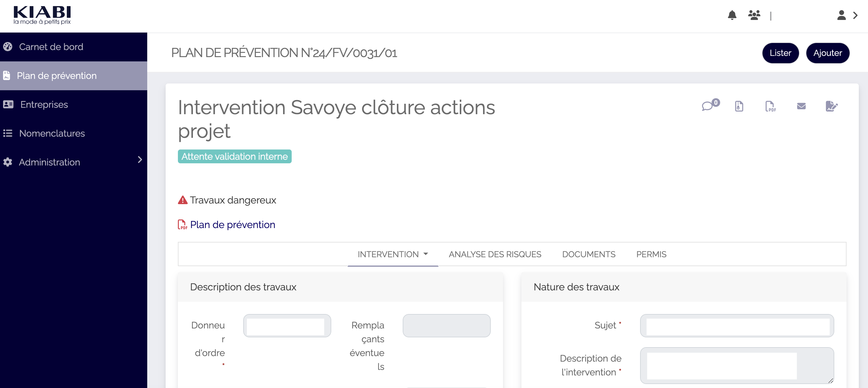Click the Travaux dangereux warning triangle
The height and width of the screenshot is (388, 868).
point(182,200)
